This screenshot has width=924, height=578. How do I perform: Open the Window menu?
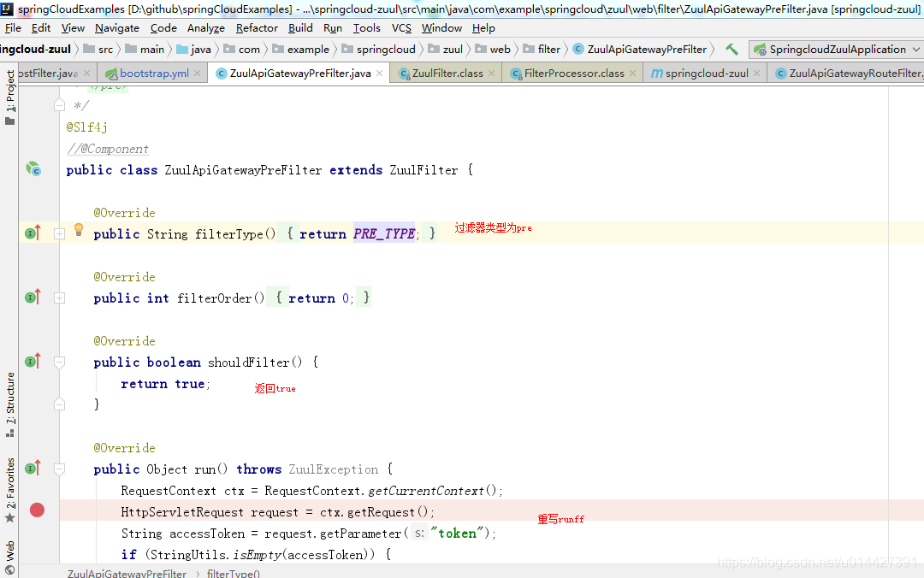pyautogui.click(x=441, y=27)
